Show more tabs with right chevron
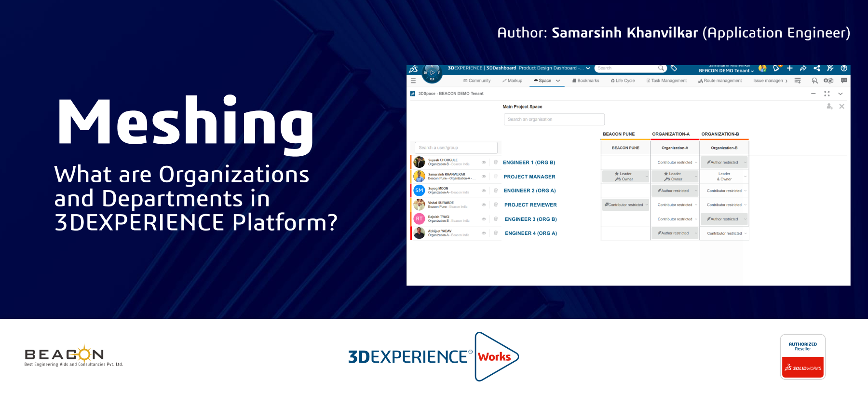This screenshot has width=868, height=395. (787, 81)
